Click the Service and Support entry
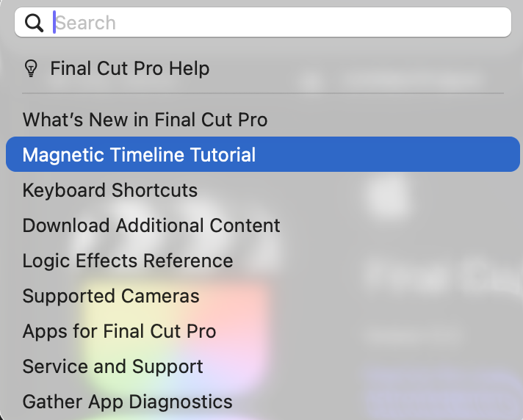 [112, 366]
